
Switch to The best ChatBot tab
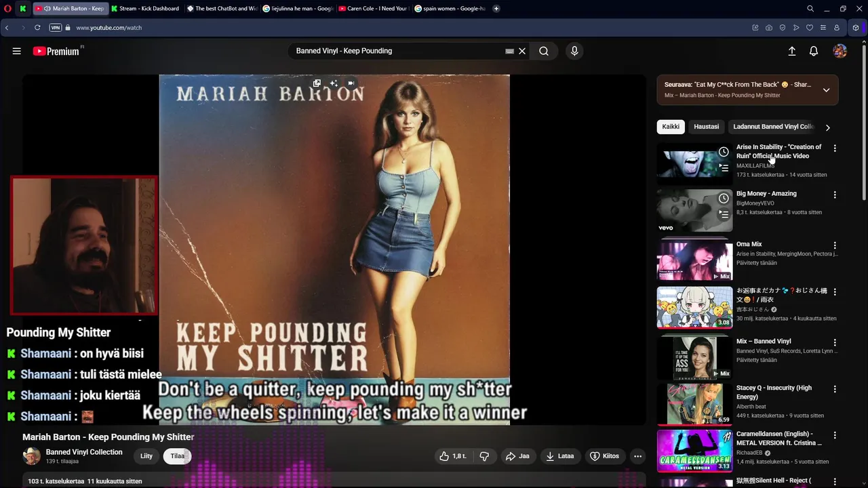pyautogui.click(x=222, y=8)
